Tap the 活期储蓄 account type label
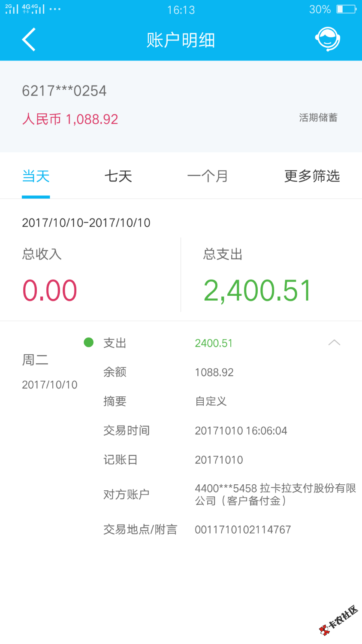This screenshot has height=644, width=362. (x=318, y=118)
